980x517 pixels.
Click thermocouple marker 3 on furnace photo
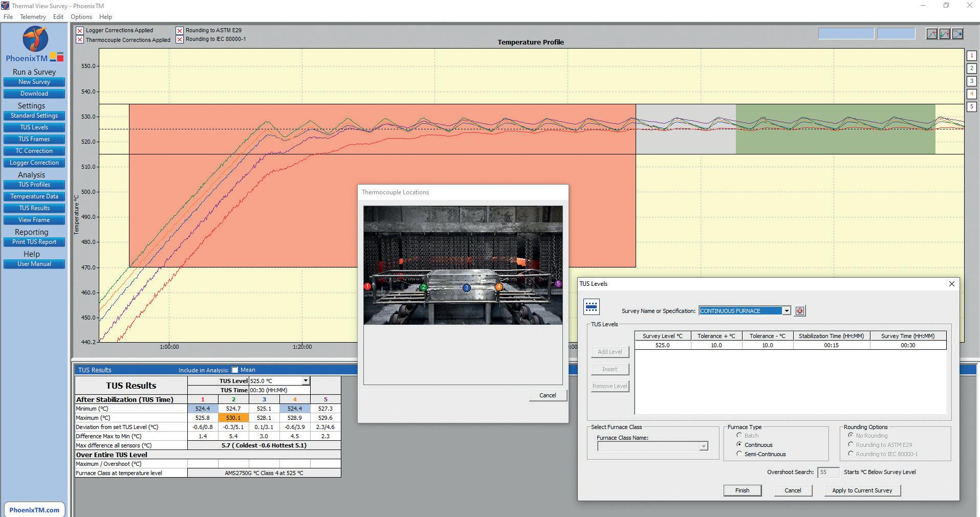click(466, 288)
